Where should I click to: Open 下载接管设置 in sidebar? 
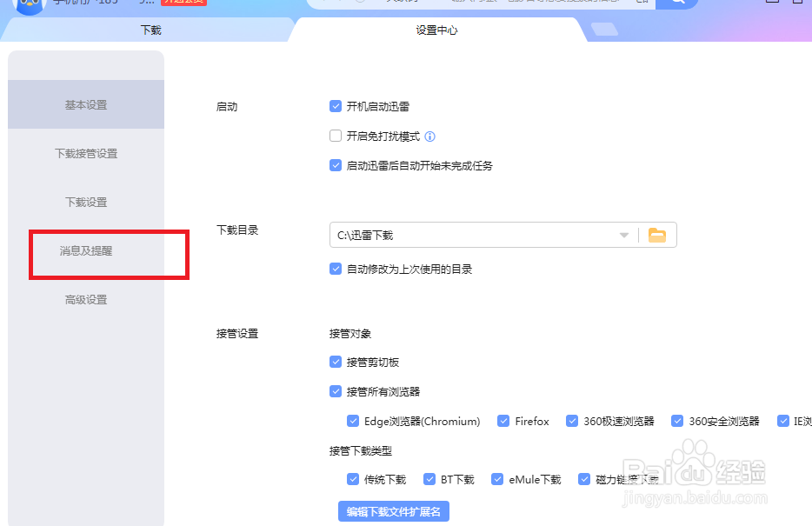tap(86, 153)
